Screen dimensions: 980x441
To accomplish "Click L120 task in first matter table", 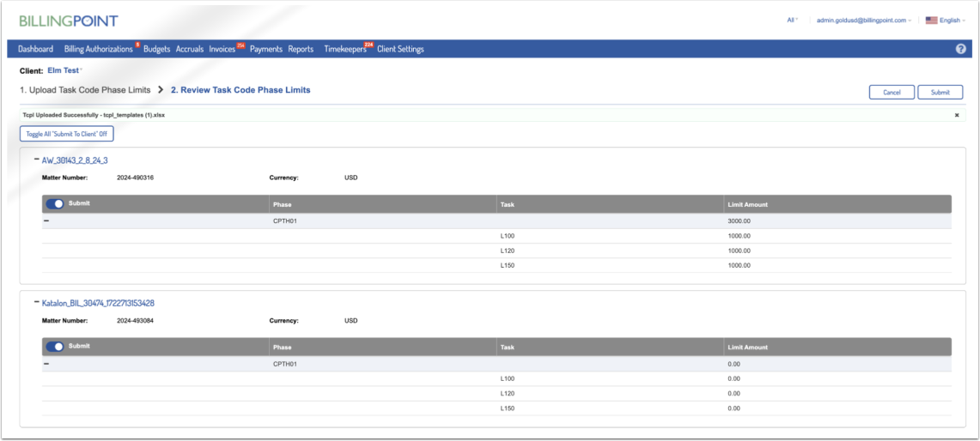I will pos(507,251).
